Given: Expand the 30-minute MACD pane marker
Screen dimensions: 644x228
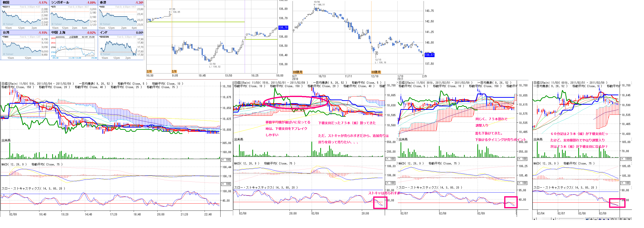Looking at the screenshot, I should 398,163.
